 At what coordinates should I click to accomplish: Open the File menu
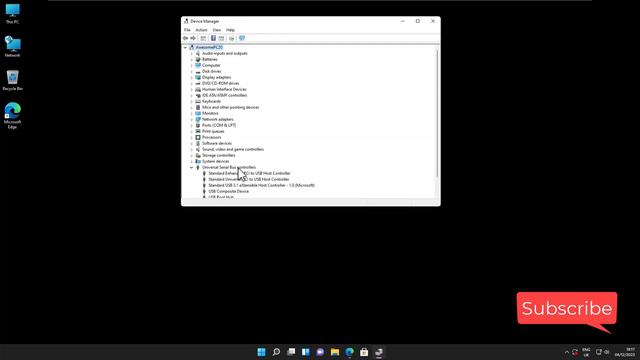click(187, 30)
